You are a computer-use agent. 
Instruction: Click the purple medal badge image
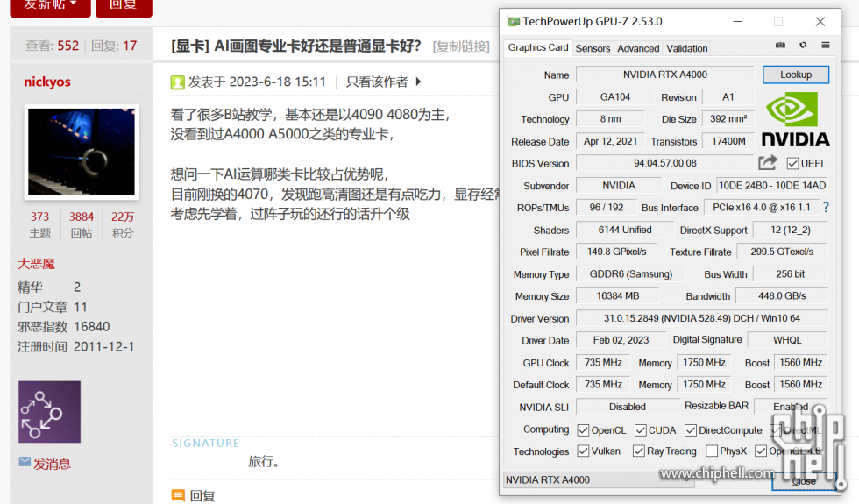(x=49, y=411)
